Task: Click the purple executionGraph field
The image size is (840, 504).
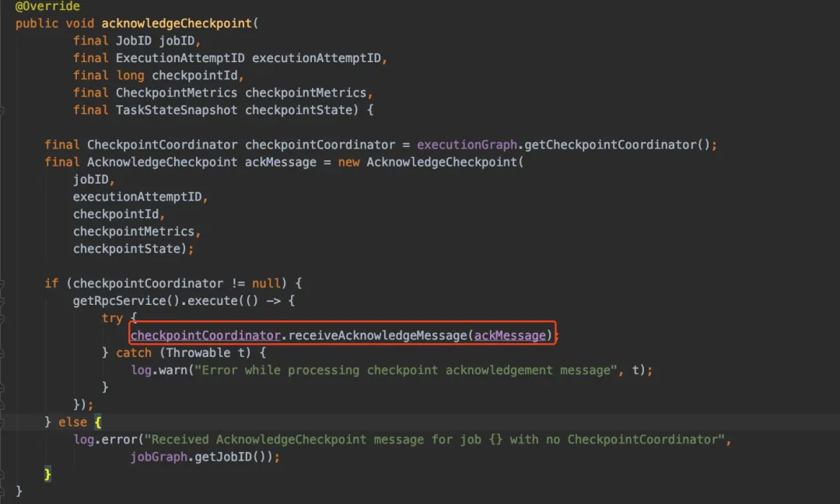Action: pyautogui.click(x=467, y=145)
